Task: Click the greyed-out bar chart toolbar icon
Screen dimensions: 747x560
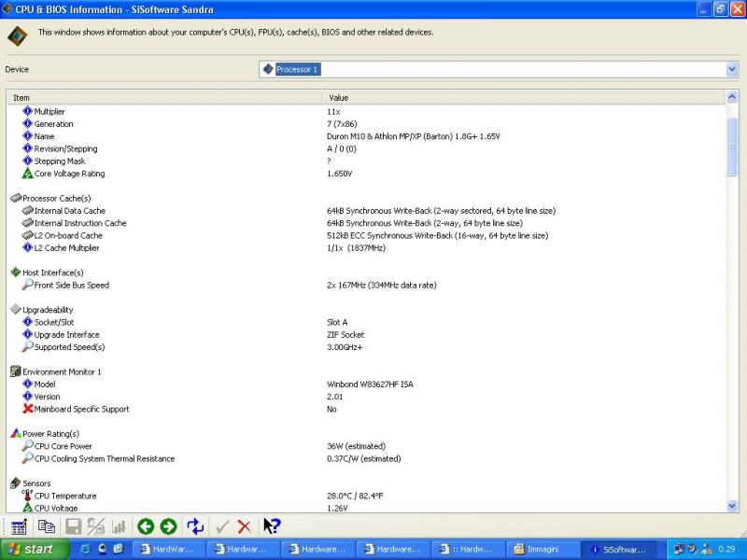Action: [119, 526]
